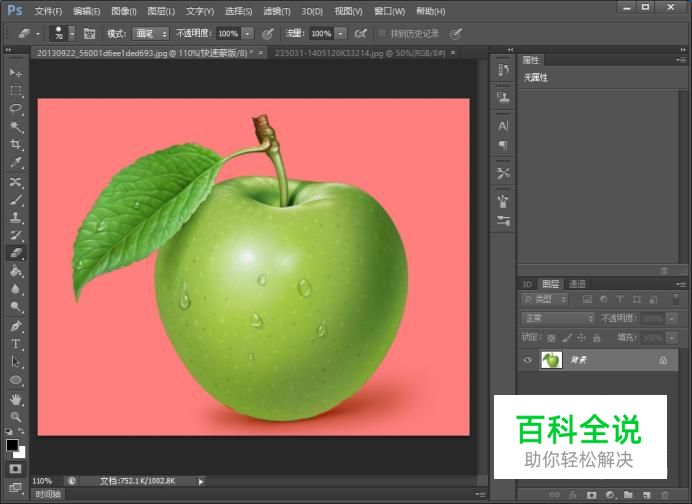
Task: Select the Rectangular Marquee tool
Action: 16,91
